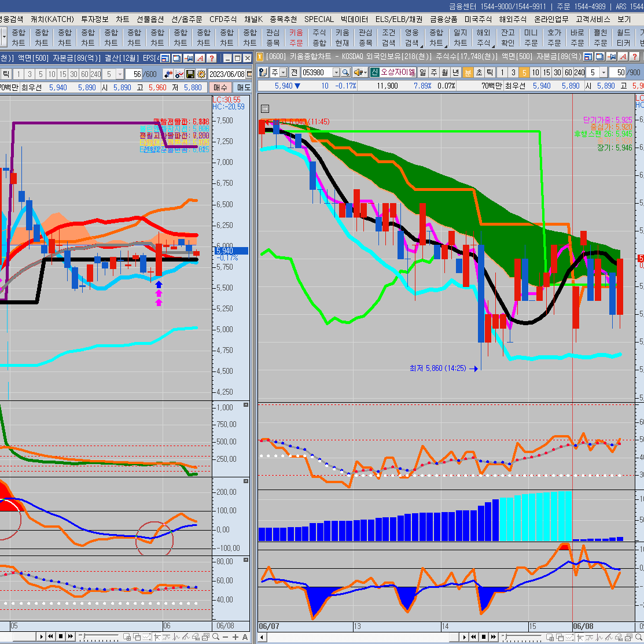Open the stock code 053980 dropdown arrow
Screen dimensions: 644x644
pos(336,73)
